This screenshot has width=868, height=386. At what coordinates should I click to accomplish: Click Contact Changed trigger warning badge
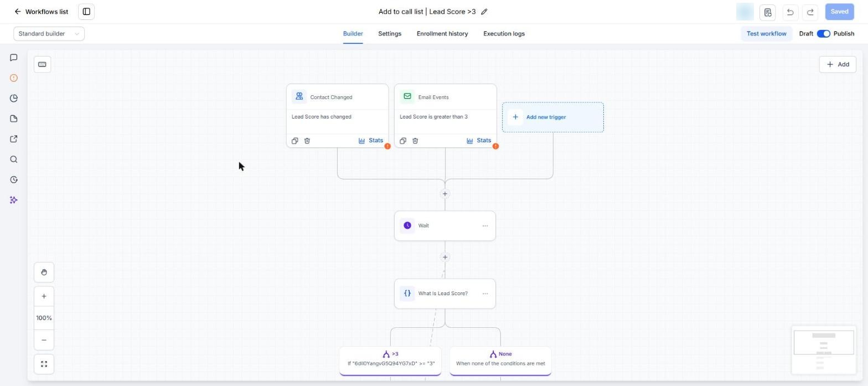[387, 146]
